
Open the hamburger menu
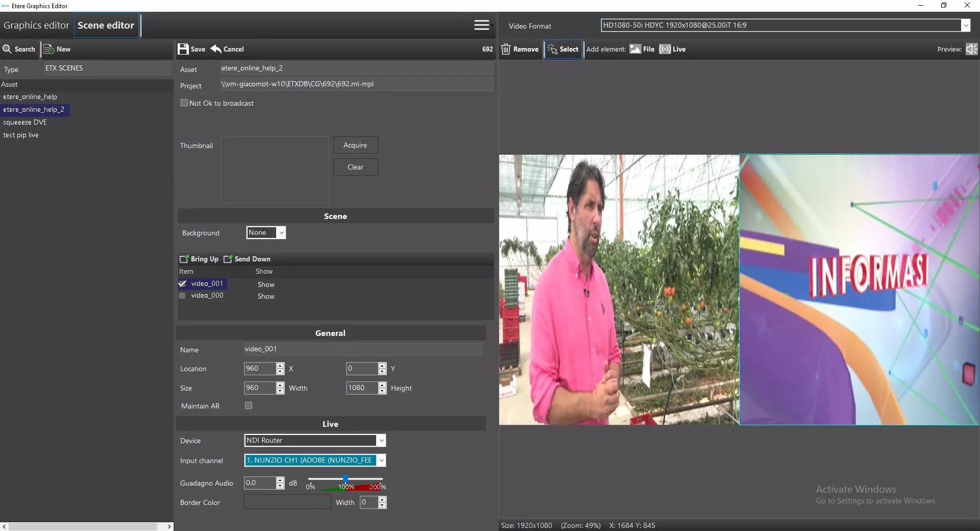point(481,26)
